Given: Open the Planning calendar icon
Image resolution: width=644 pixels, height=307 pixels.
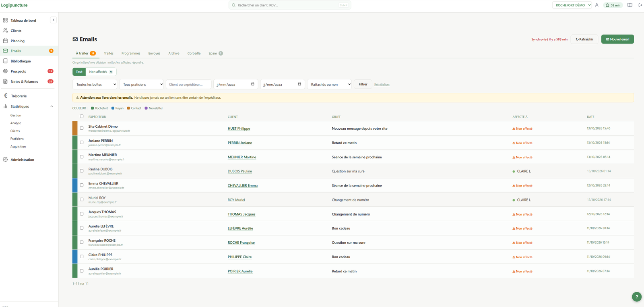Looking at the screenshot, I should [5, 41].
